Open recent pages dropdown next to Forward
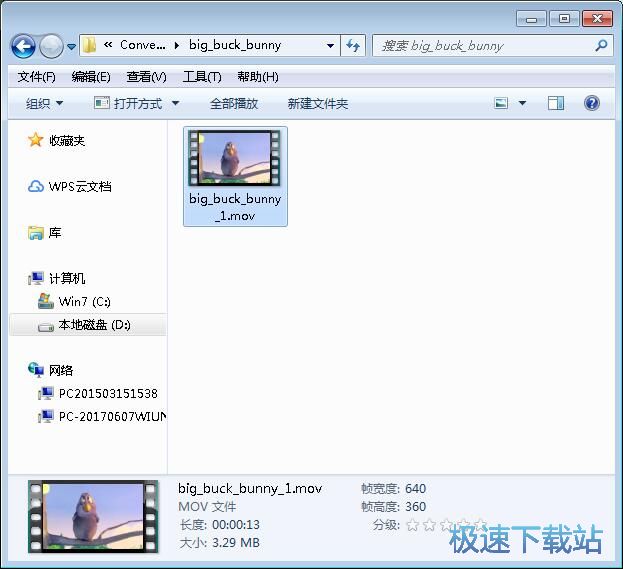Image resolution: width=623 pixels, height=569 pixels. [72, 46]
